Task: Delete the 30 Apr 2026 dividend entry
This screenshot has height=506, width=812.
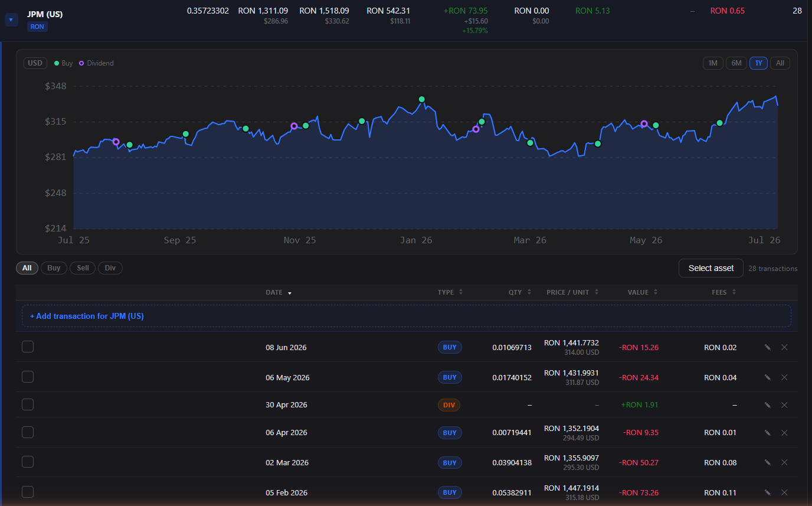Action: click(784, 405)
